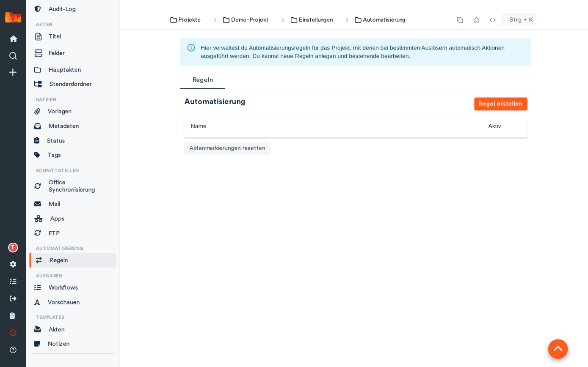Viewport: 588px width, 367px height.
Task: Open FTP in sidebar
Action: tap(73, 233)
